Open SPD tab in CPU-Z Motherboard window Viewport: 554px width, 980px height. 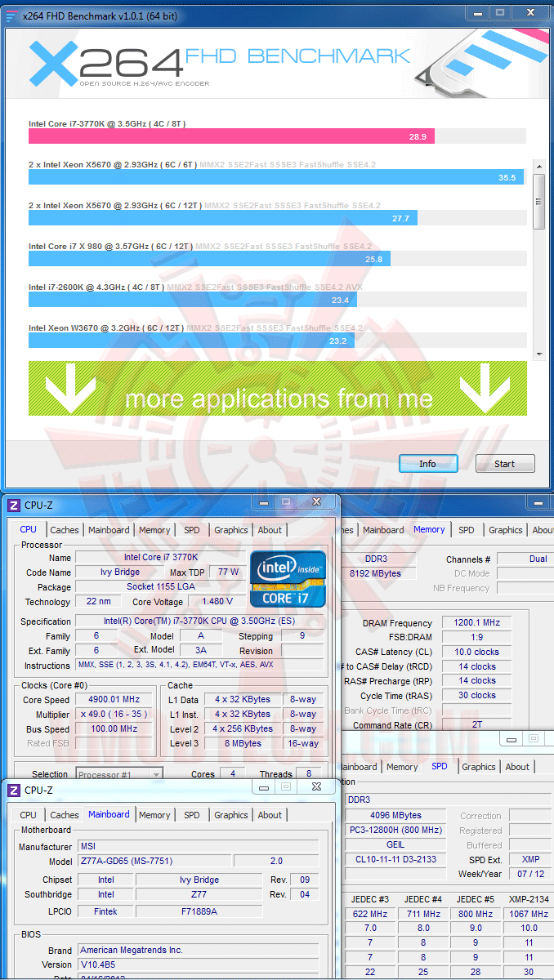coord(191,815)
